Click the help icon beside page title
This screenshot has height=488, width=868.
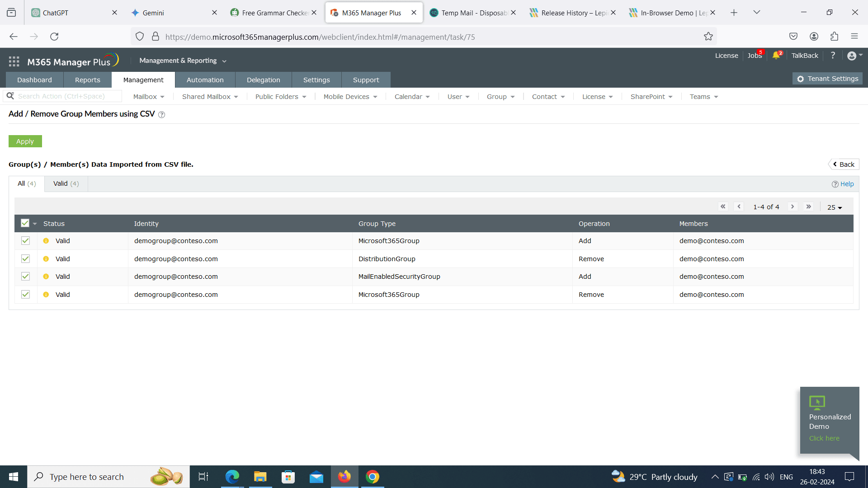click(162, 115)
